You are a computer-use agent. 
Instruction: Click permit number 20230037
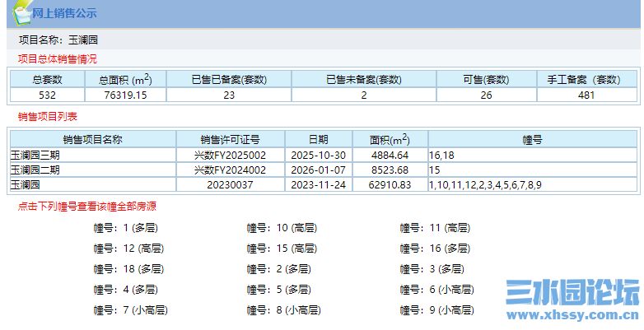pos(230,184)
